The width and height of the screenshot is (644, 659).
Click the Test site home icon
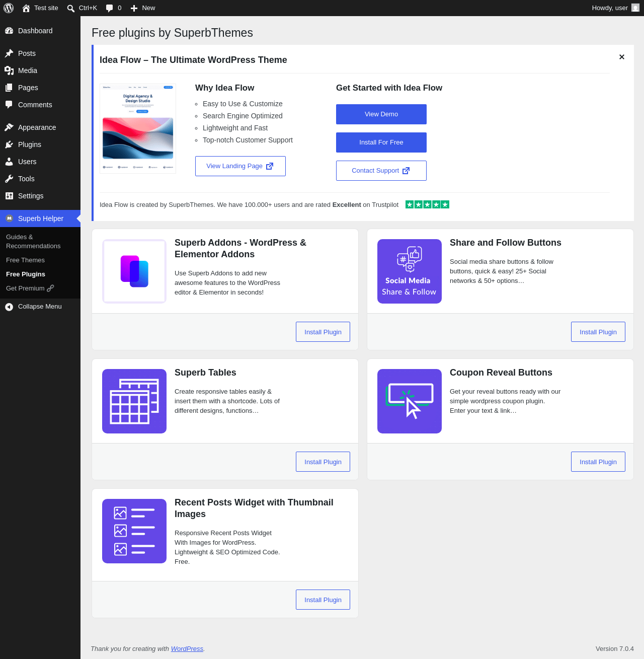26,8
